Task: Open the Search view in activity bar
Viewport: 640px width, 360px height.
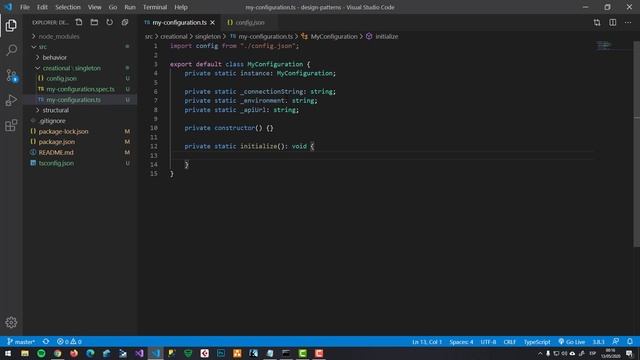Action: click(x=11, y=50)
